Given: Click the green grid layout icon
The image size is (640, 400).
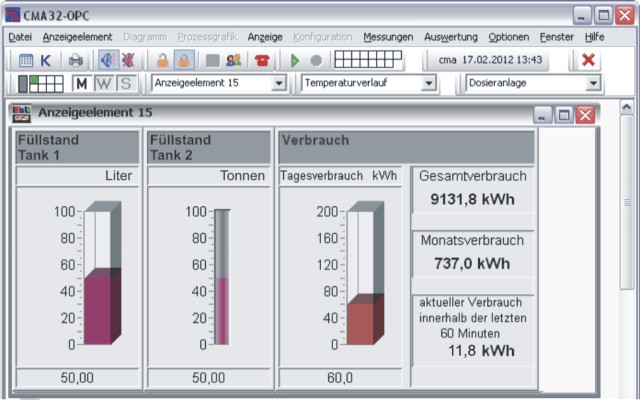Looking at the screenshot, I should click(40, 83).
